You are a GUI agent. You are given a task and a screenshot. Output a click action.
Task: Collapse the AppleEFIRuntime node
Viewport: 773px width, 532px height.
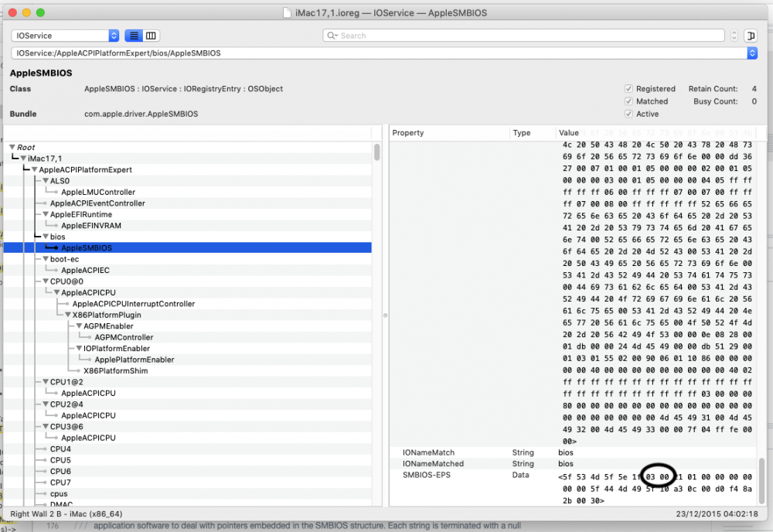tap(46, 214)
